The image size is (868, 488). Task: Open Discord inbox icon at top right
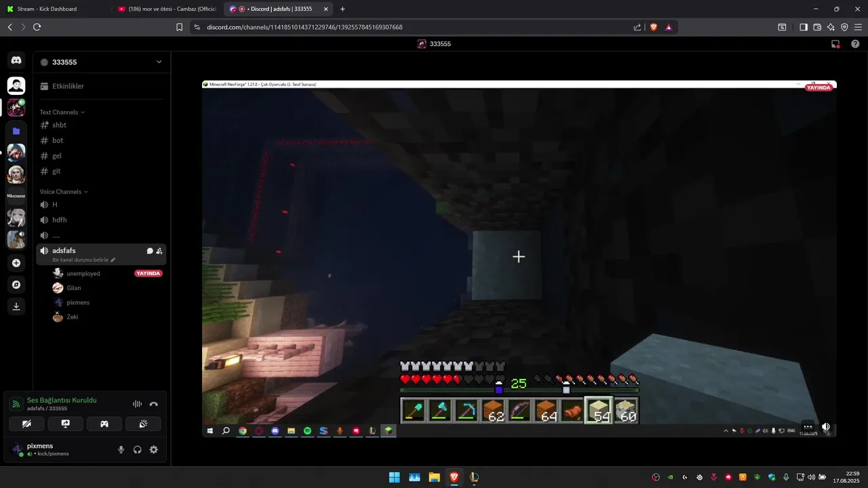[835, 44]
